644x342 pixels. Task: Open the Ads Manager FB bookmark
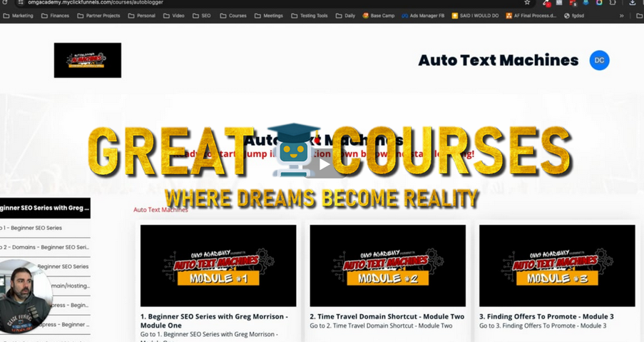(423, 16)
